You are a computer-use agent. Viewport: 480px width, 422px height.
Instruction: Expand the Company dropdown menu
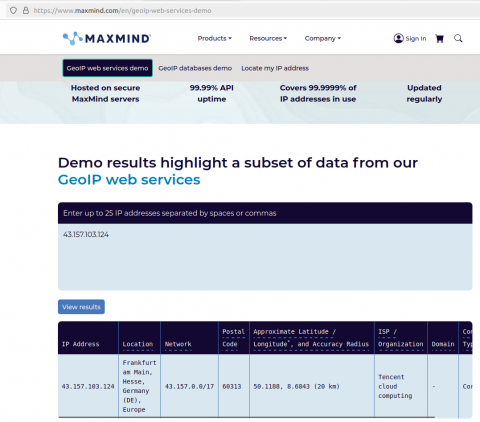coord(323,38)
